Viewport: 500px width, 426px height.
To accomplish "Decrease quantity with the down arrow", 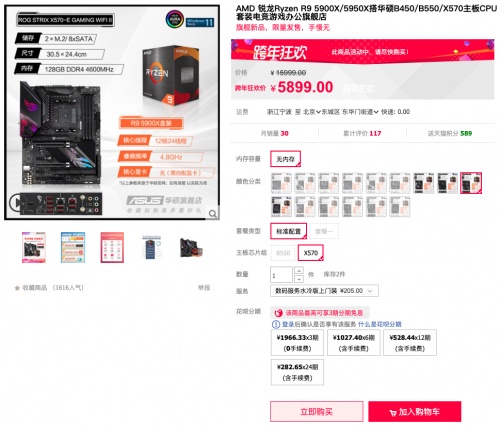I will (299, 279).
